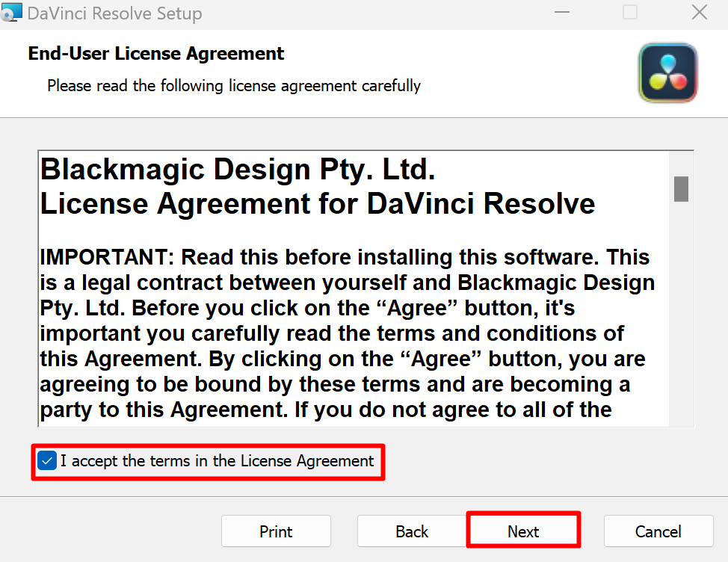Print the license agreement
The width and height of the screenshot is (728, 562).
point(276,531)
